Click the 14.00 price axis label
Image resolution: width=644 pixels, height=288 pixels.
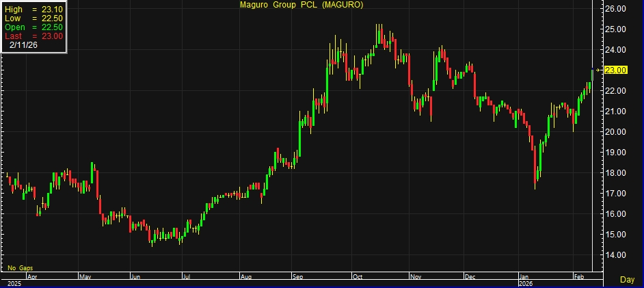pyautogui.click(x=616, y=255)
